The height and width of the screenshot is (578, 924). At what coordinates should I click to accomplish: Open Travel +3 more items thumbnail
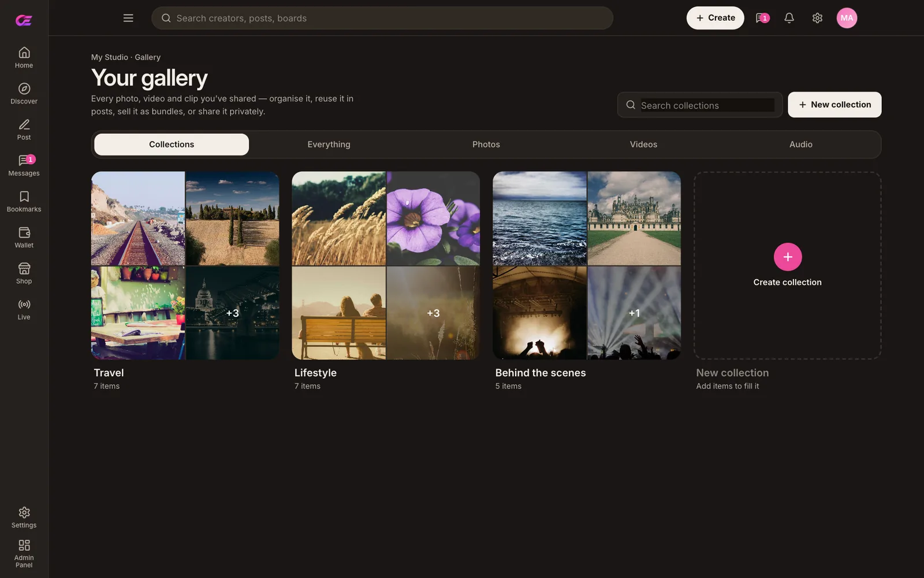coord(233,313)
